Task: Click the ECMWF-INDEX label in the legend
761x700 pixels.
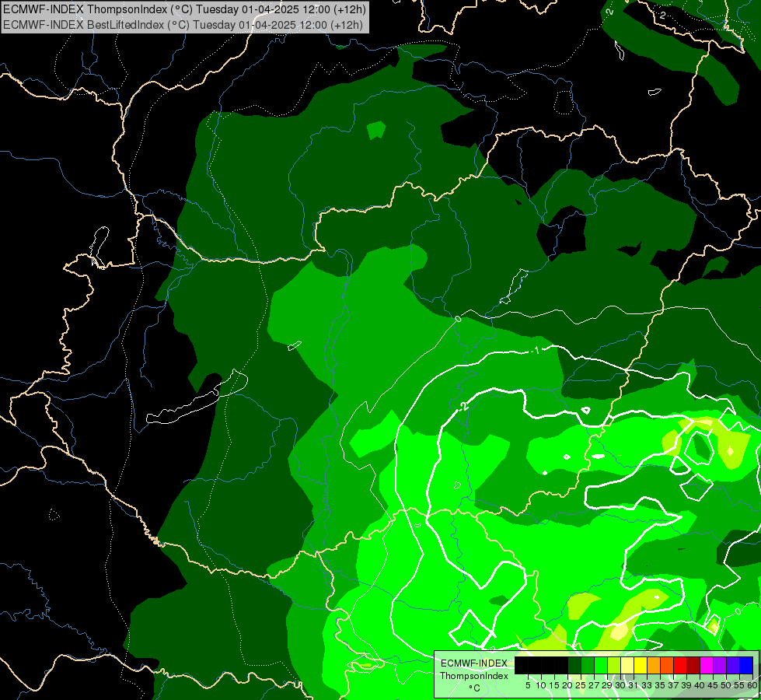Action: [x=474, y=663]
